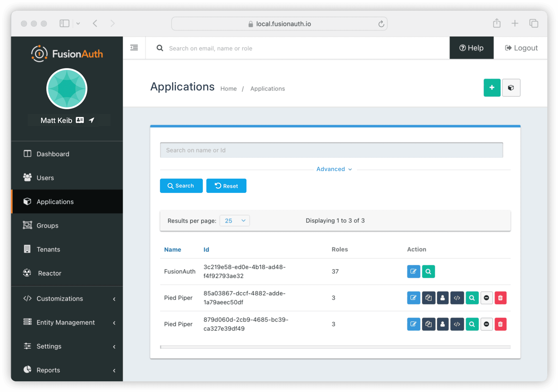Deactivate Pied Piper application with Id 879d060d
558x392 pixels.
[486, 324]
